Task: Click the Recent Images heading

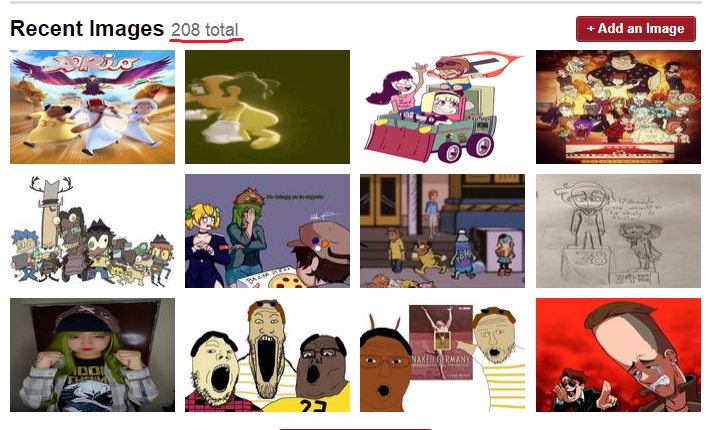Action: click(x=87, y=29)
